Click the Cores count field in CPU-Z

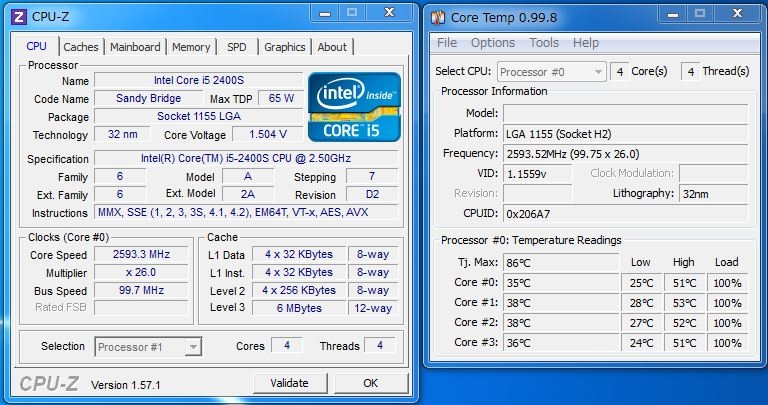click(287, 346)
